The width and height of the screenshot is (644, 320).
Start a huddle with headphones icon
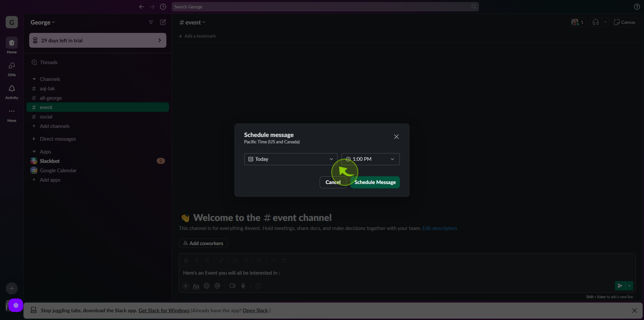(596, 22)
